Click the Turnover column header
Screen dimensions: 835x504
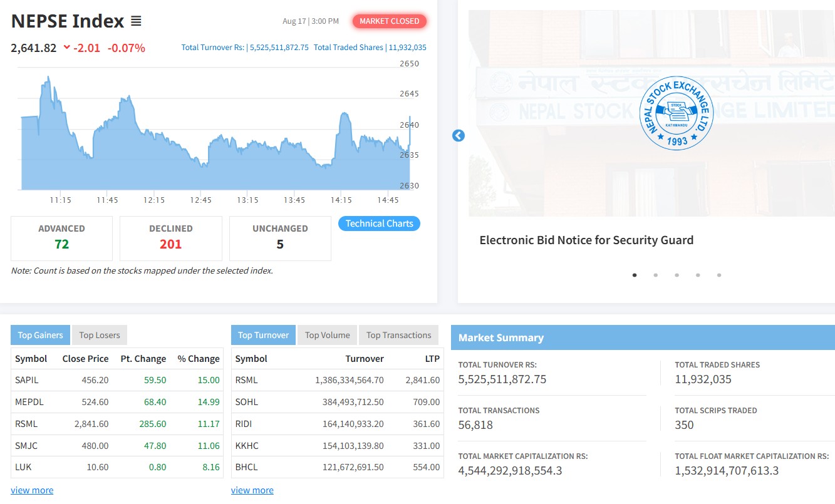point(365,359)
